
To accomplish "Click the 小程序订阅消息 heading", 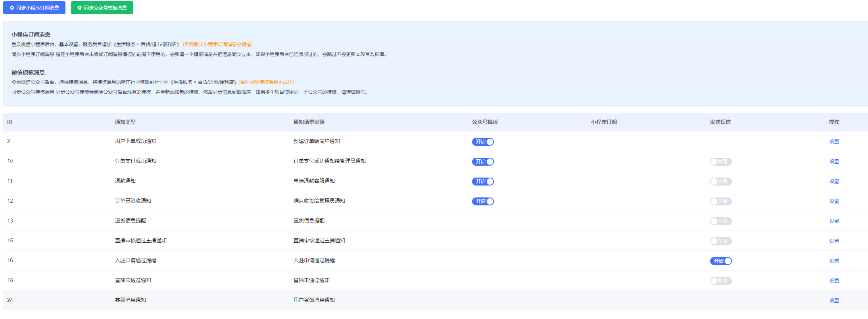I will pyautogui.click(x=31, y=35).
